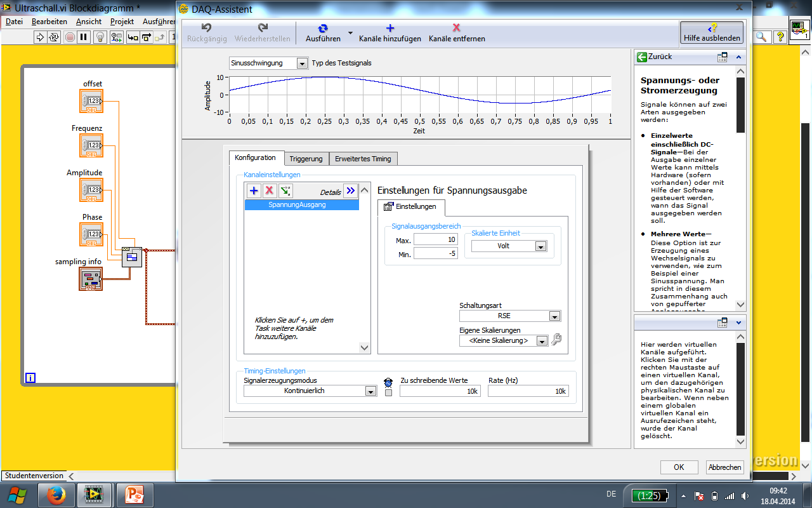Screen dimensions: 812x508
Task: Click Run Continuously in LabVIEW toolbar
Action: coord(55,37)
